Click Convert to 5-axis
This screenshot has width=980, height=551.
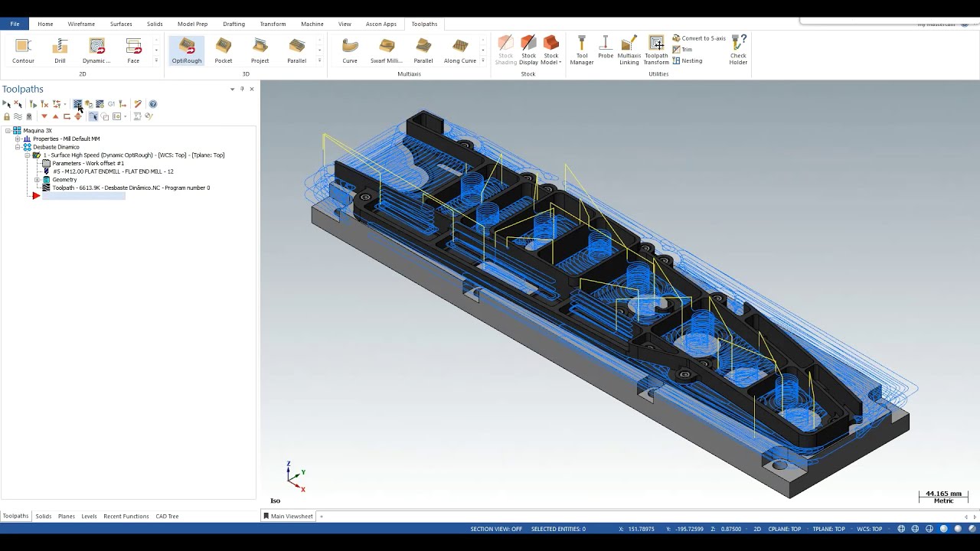(699, 38)
